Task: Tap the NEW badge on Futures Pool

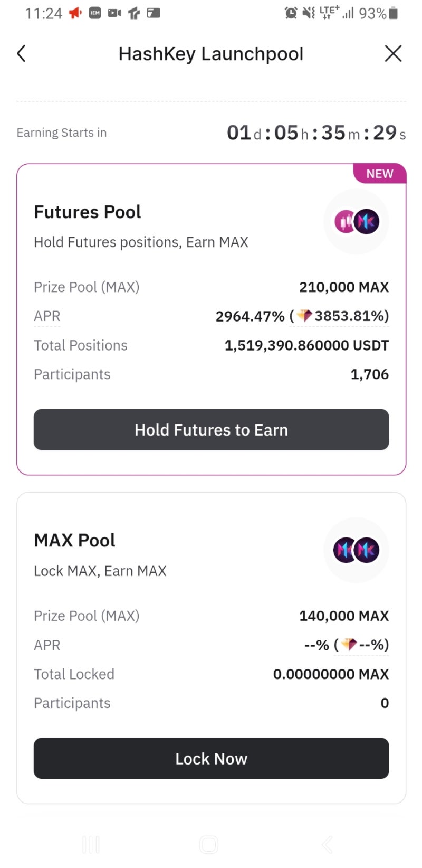Action: click(380, 174)
